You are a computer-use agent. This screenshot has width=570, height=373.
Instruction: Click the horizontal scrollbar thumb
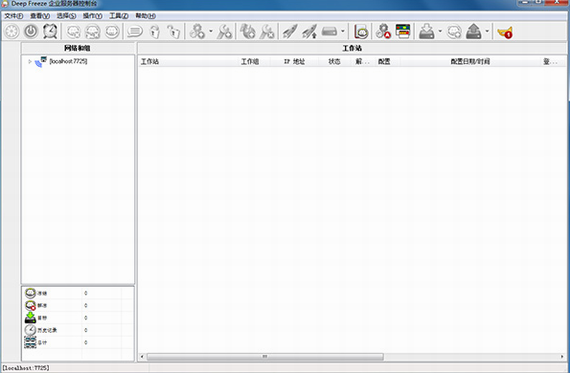point(265,357)
